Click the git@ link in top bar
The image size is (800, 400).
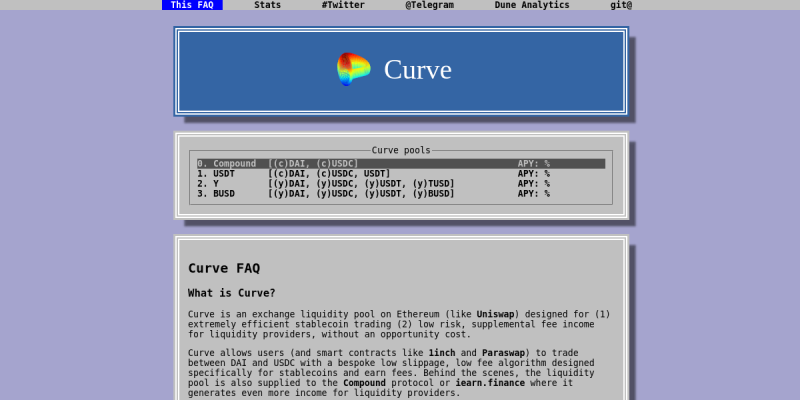(621, 5)
